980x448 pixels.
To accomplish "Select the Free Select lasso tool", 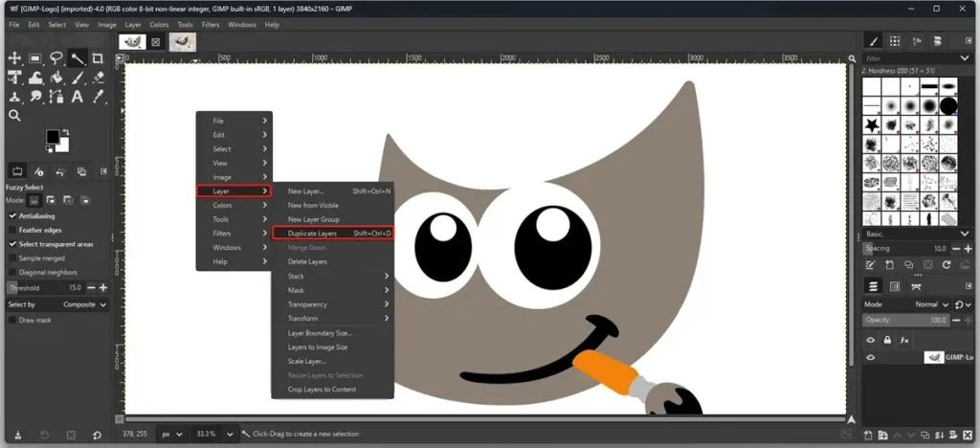I will click(56, 59).
